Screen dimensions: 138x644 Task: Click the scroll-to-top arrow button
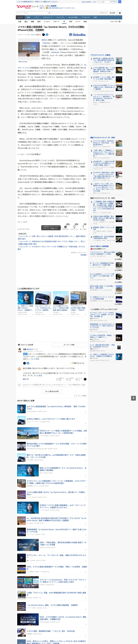click(133, 398)
